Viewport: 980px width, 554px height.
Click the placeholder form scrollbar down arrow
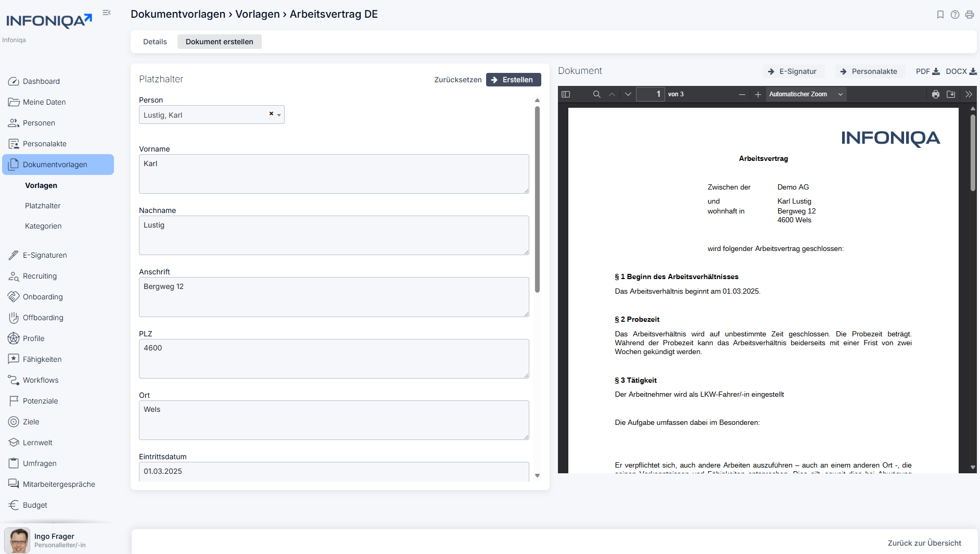pyautogui.click(x=537, y=475)
